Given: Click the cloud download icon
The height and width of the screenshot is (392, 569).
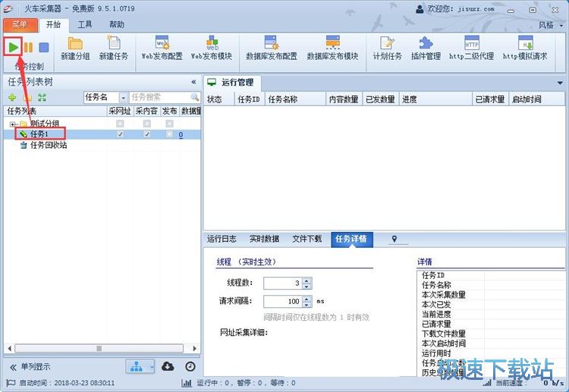Looking at the screenshot, I should click(x=168, y=366).
